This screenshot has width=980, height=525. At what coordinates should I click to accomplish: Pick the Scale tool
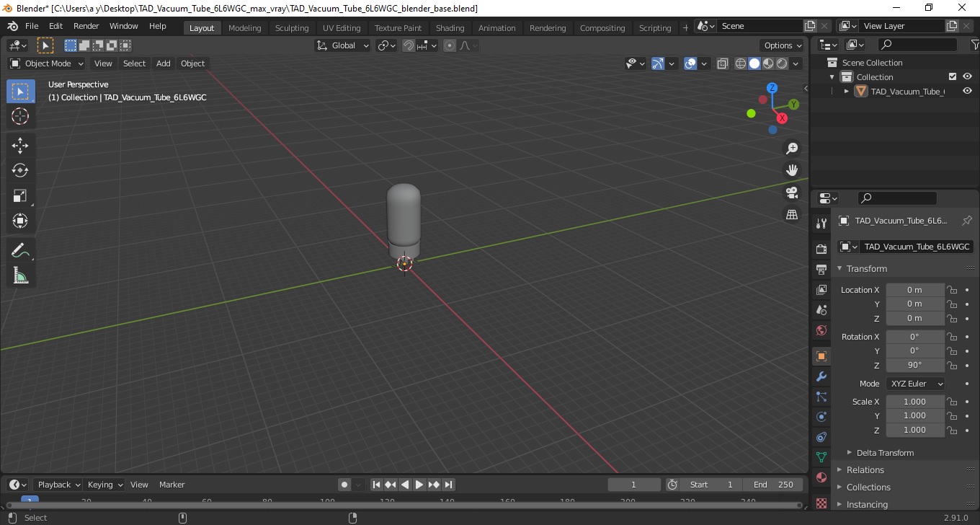point(20,195)
